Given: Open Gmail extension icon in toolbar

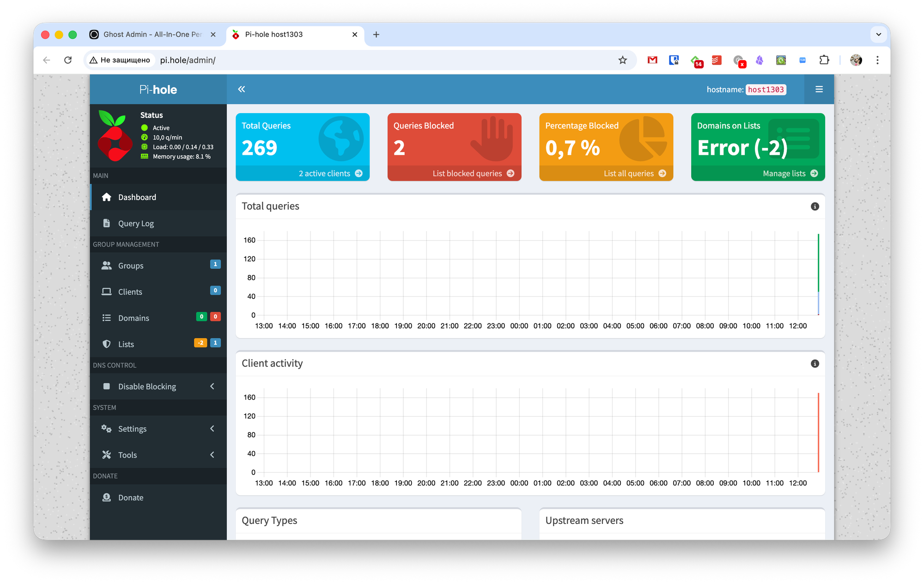Looking at the screenshot, I should 652,60.
